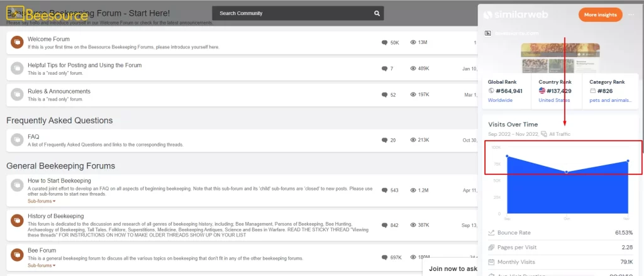
Task: Click the More insights button
Action: 600,15
